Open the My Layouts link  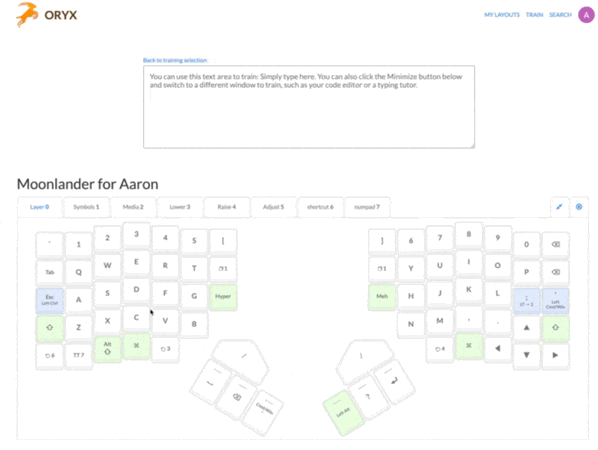[502, 15]
